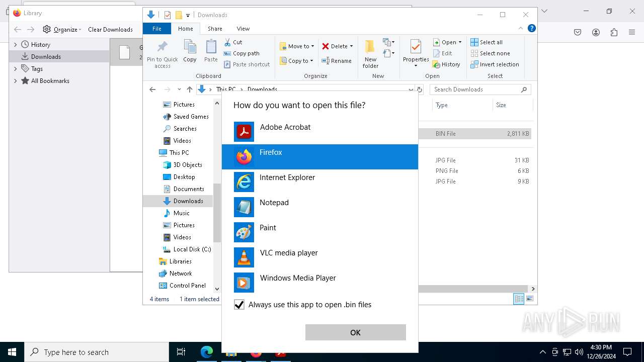Switch to the Share ribbon tab
This screenshot has width=644, height=362.
(x=215, y=29)
